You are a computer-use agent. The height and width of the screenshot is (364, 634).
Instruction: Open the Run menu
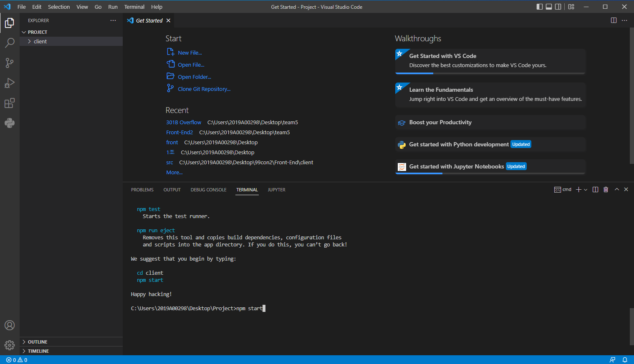113,7
